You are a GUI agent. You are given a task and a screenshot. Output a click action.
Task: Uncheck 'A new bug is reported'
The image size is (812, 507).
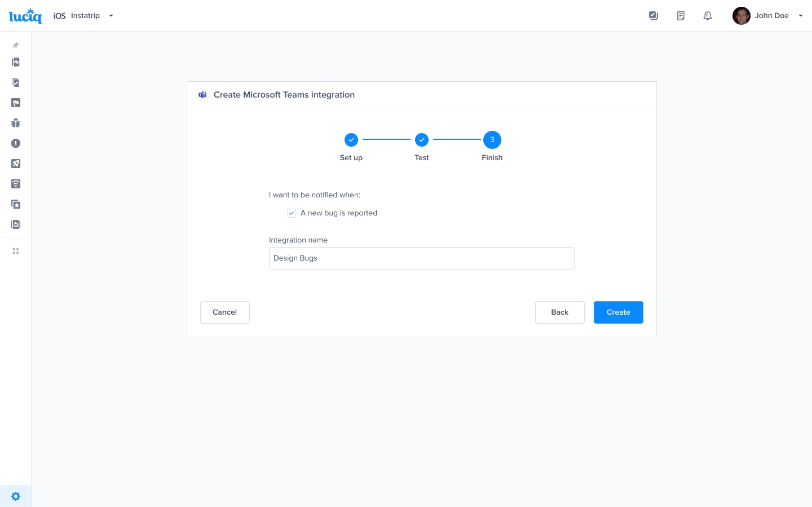point(292,213)
